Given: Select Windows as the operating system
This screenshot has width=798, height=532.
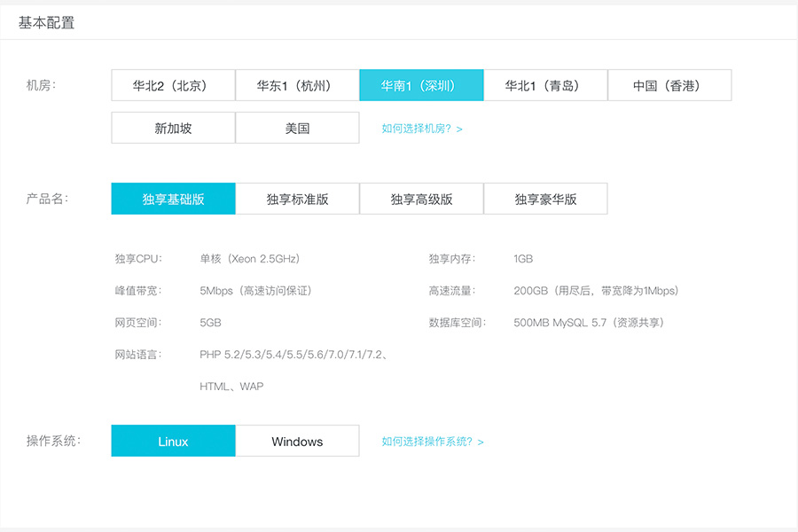Looking at the screenshot, I should (297, 441).
